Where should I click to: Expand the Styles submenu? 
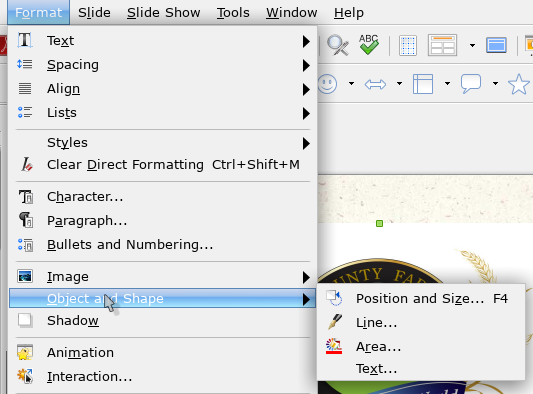click(x=163, y=143)
